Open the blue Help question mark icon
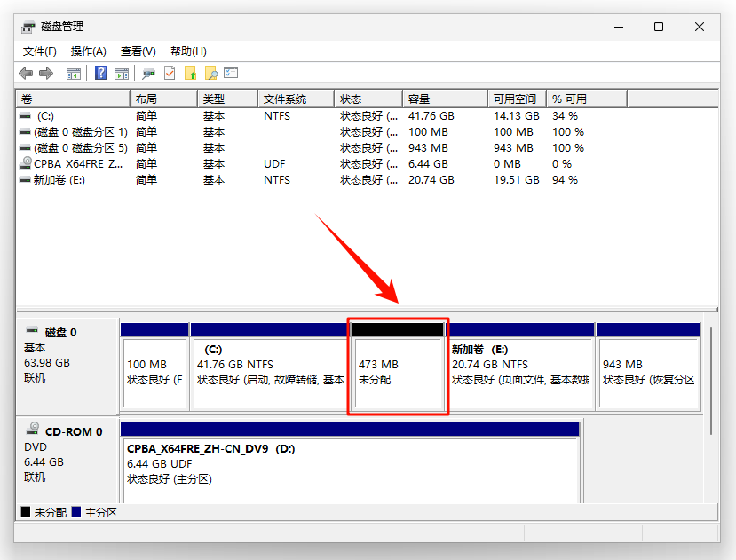The width and height of the screenshot is (736, 560). pyautogui.click(x=100, y=73)
